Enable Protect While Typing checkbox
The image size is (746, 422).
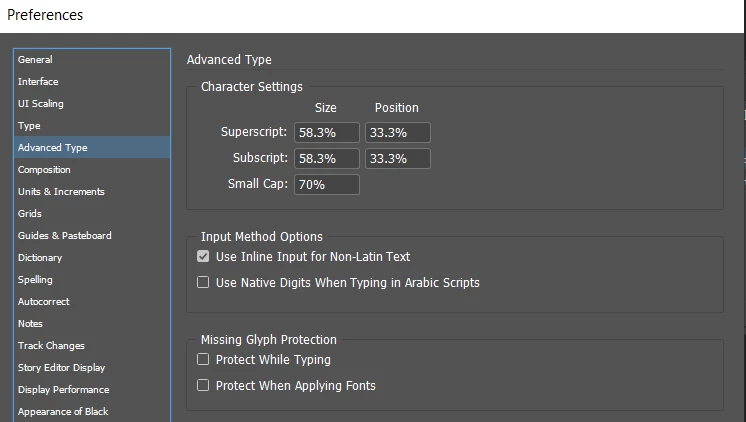pyautogui.click(x=204, y=360)
